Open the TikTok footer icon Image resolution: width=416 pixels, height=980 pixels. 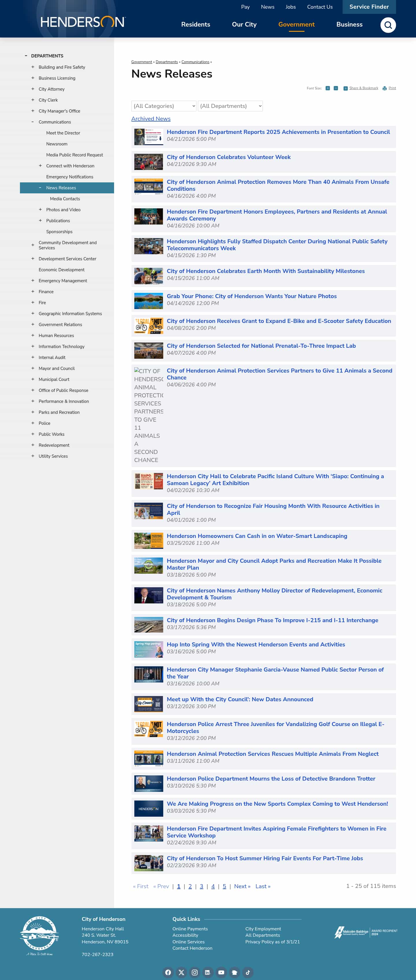[248, 972]
